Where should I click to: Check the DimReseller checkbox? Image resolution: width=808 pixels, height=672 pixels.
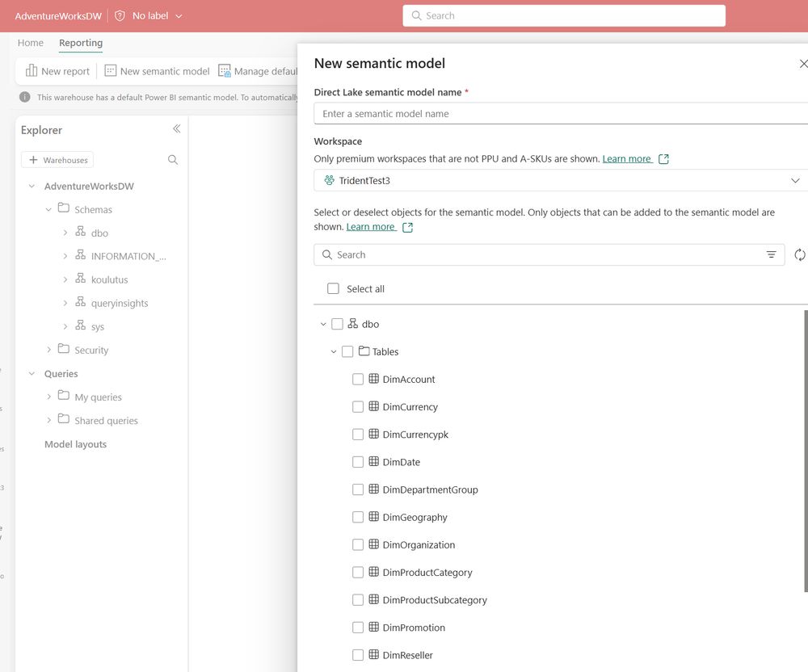358,656
